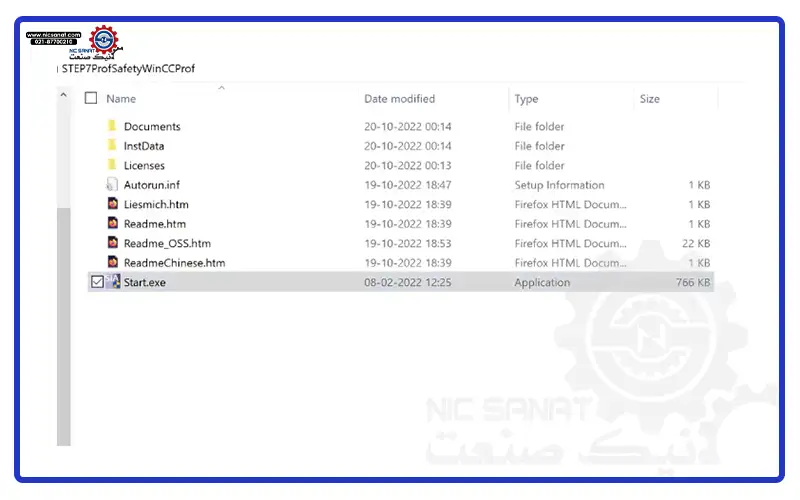Click Firefox HTML type in Liesmich.htm row
800x500 pixels.
tap(570, 204)
